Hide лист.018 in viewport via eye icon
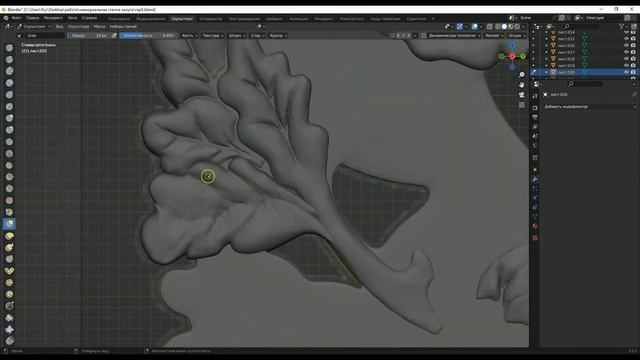 click(x=626, y=59)
